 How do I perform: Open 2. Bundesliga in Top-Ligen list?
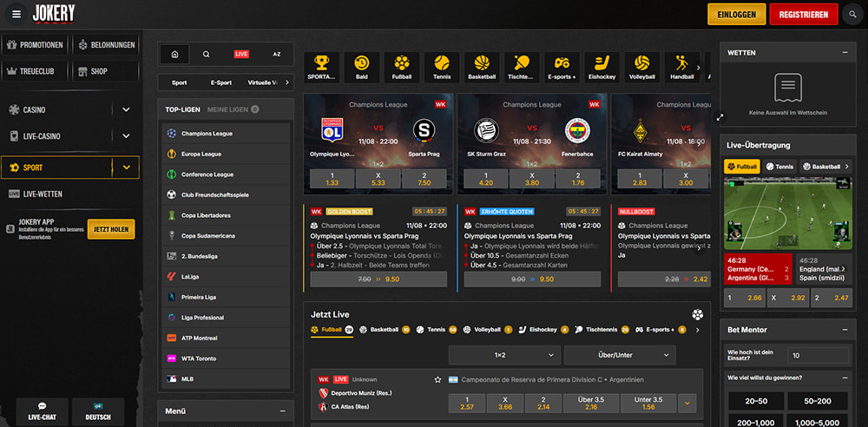click(x=226, y=256)
